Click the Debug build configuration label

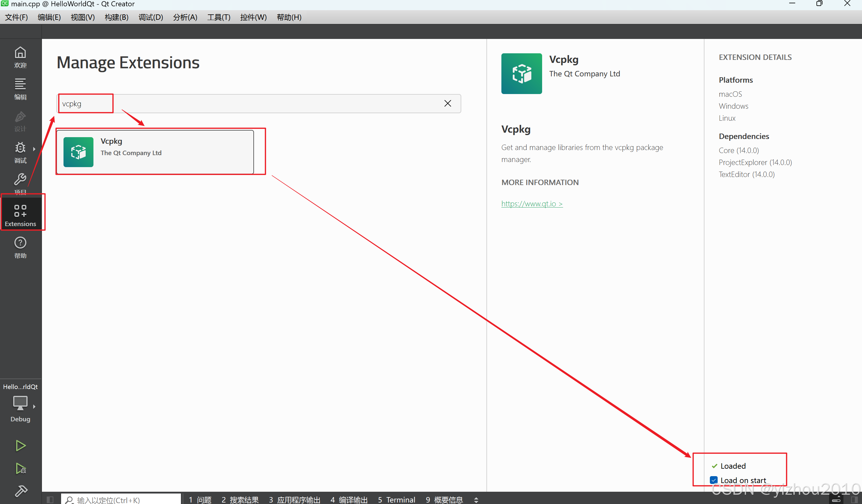coord(20,419)
